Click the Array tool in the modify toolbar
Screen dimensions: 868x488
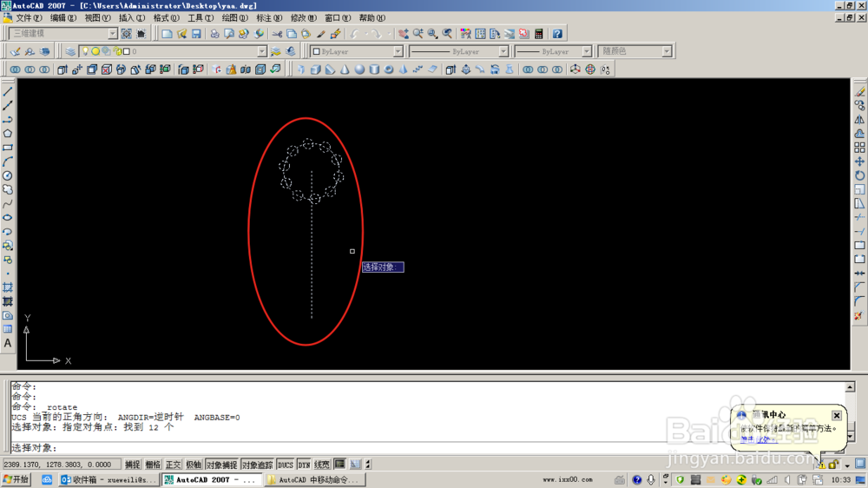click(x=859, y=148)
